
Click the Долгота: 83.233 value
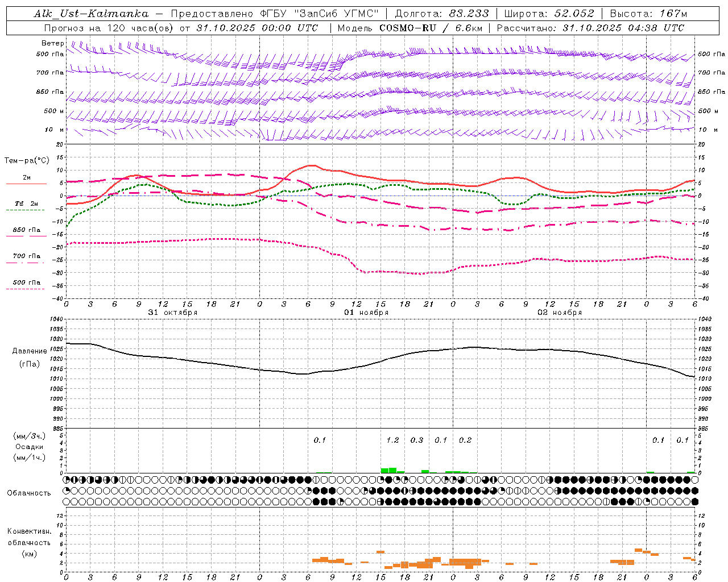pos(442,14)
